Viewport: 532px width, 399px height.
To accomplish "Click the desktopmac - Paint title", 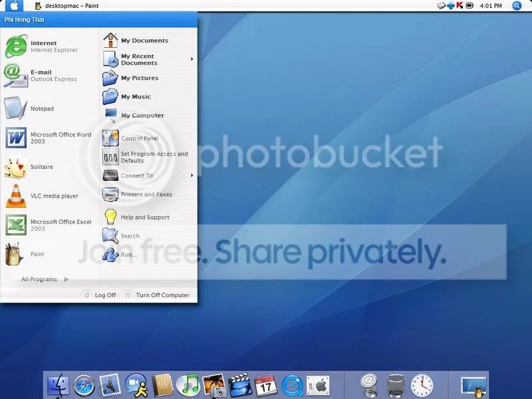I will pyautogui.click(x=72, y=6).
